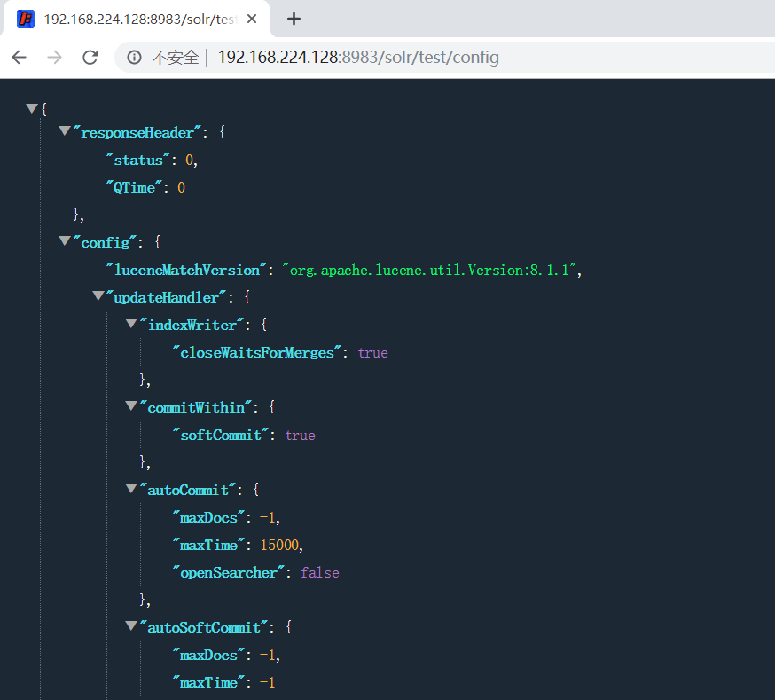Click the true value of softCommit
The image size is (775, 700).
click(301, 436)
